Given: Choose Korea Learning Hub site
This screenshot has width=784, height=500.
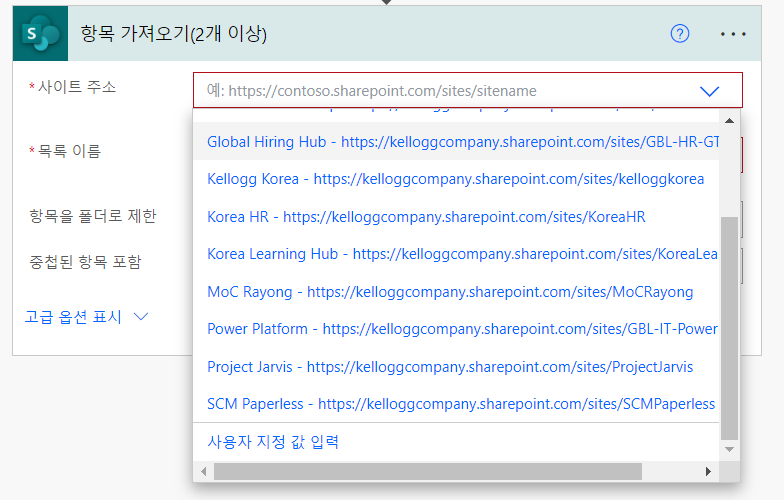Looking at the screenshot, I should pyautogui.click(x=456, y=254).
